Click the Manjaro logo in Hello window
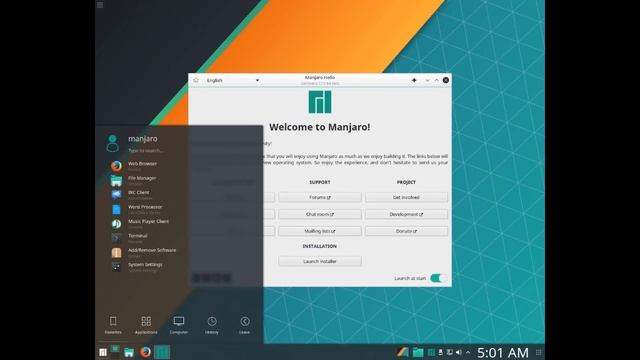Image resolution: width=640 pixels, height=360 pixels. pos(320,102)
